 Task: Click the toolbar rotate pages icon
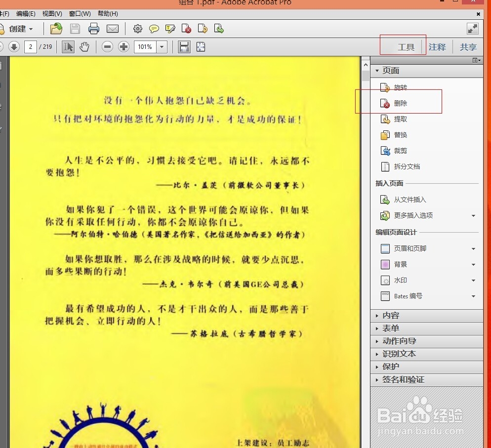(203, 29)
